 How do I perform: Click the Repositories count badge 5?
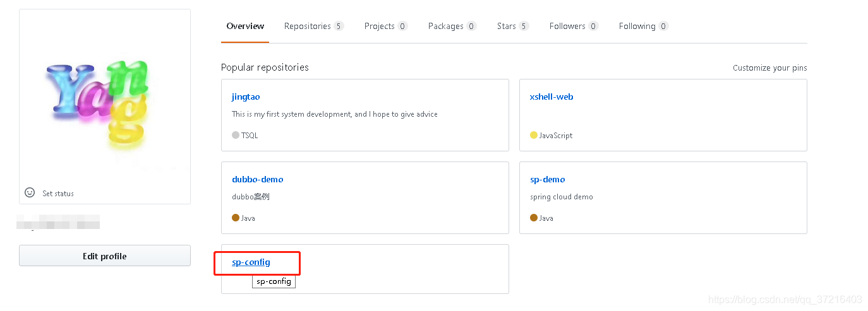click(339, 26)
